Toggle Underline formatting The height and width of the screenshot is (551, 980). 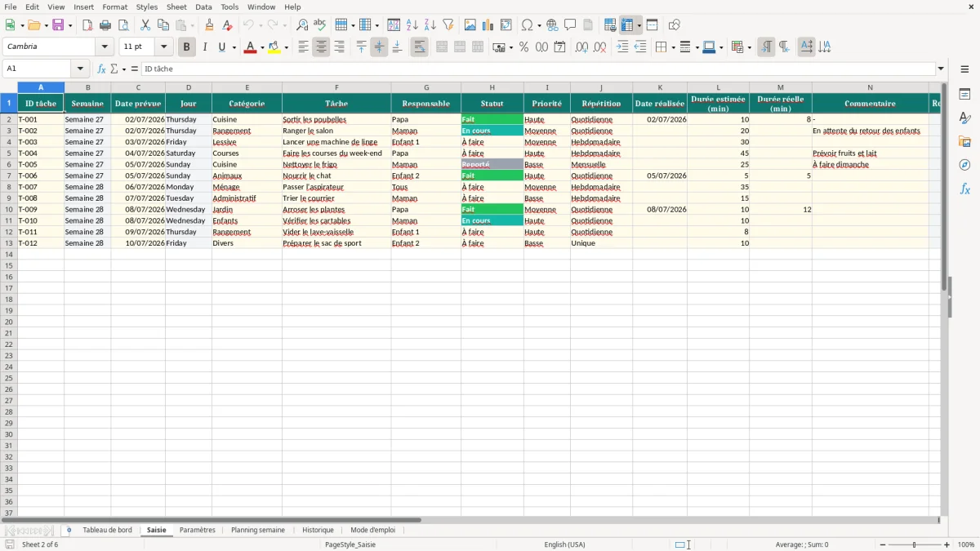point(222,47)
